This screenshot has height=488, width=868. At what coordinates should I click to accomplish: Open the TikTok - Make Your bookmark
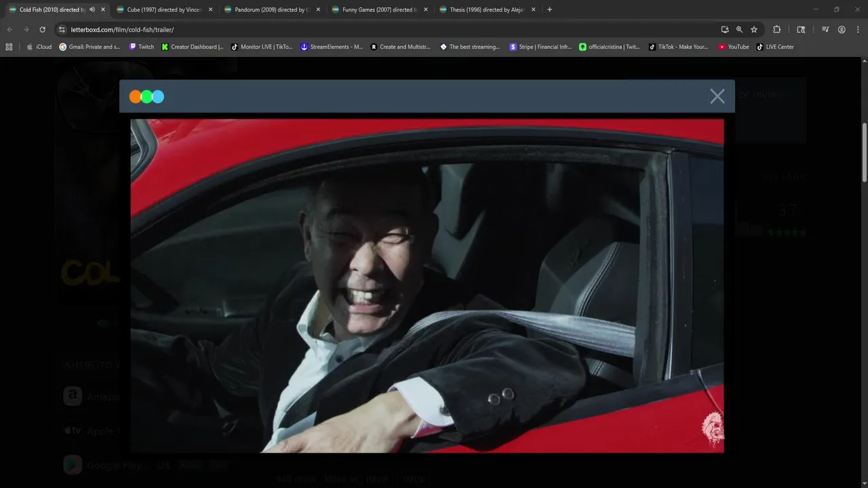tap(678, 47)
